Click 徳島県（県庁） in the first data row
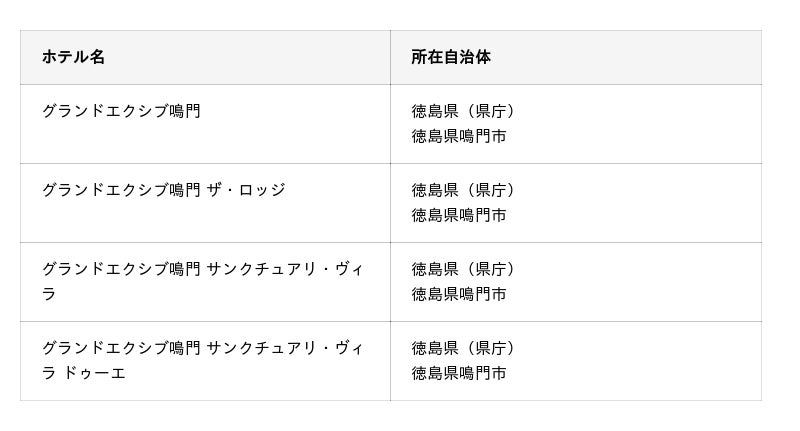Image resolution: width=800 pixels, height=431 pixels. point(463,111)
